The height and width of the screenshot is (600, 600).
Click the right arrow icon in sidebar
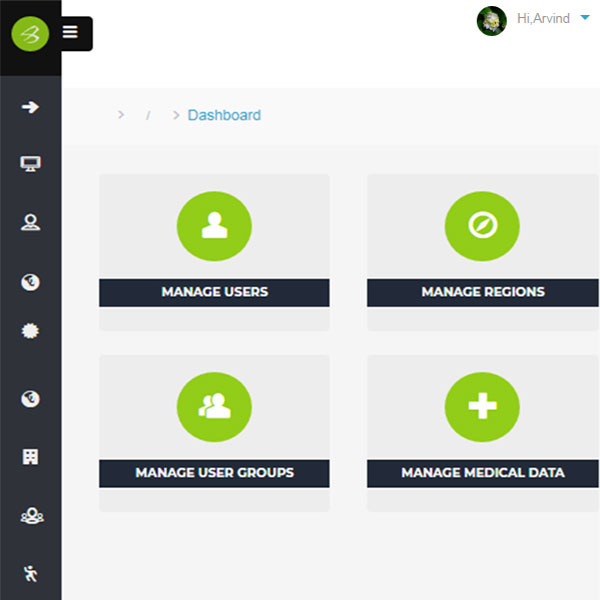tap(30, 107)
